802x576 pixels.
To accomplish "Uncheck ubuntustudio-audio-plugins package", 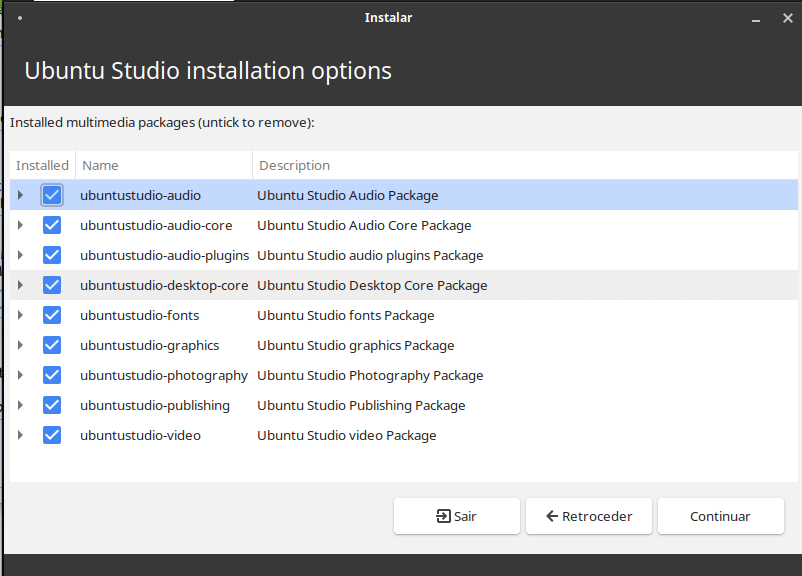I will pos(52,255).
